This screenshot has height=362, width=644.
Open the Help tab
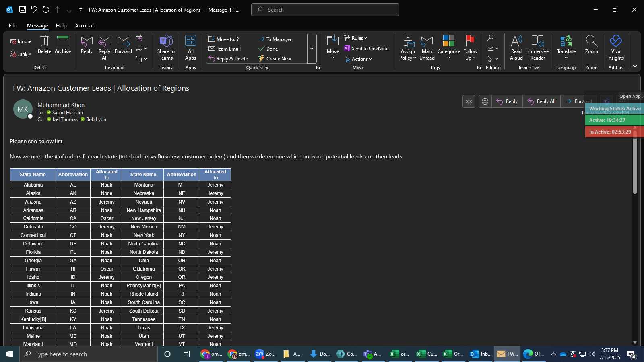click(61, 25)
